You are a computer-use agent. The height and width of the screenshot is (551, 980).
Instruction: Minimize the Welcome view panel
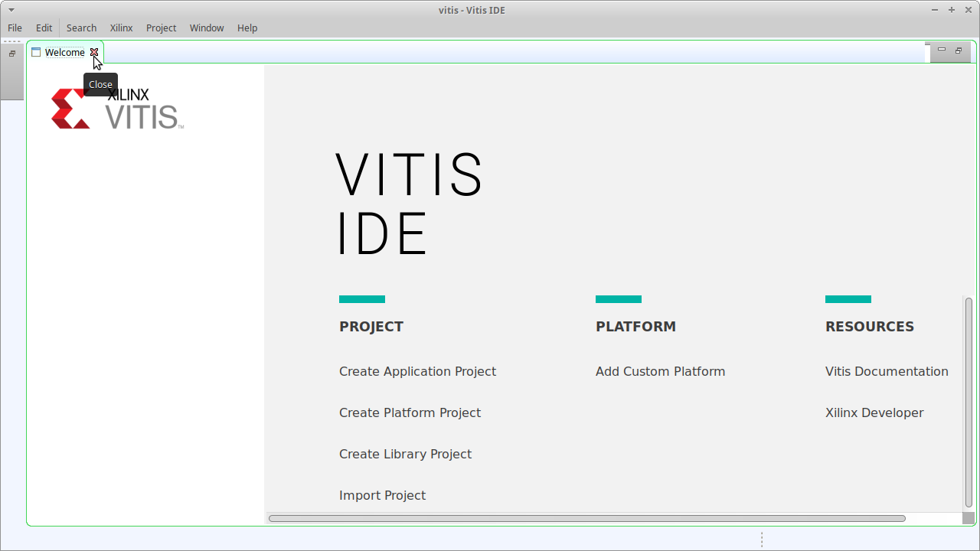click(x=941, y=50)
